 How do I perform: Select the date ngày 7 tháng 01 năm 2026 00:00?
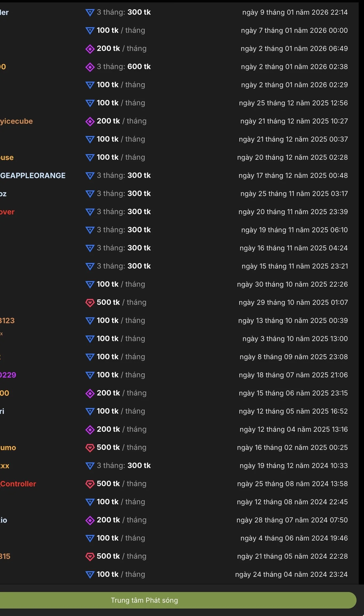(294, 30)
